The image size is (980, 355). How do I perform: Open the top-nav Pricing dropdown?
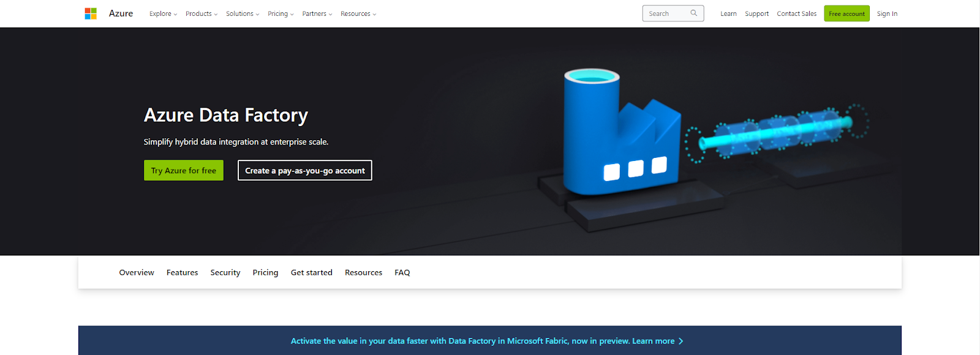[281, 13]
